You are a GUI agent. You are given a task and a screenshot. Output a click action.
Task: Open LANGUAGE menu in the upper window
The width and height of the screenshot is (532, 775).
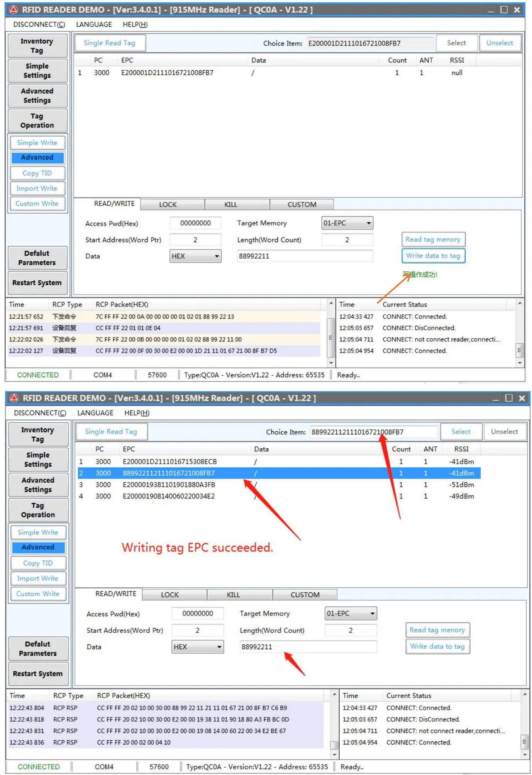(94, 24)
